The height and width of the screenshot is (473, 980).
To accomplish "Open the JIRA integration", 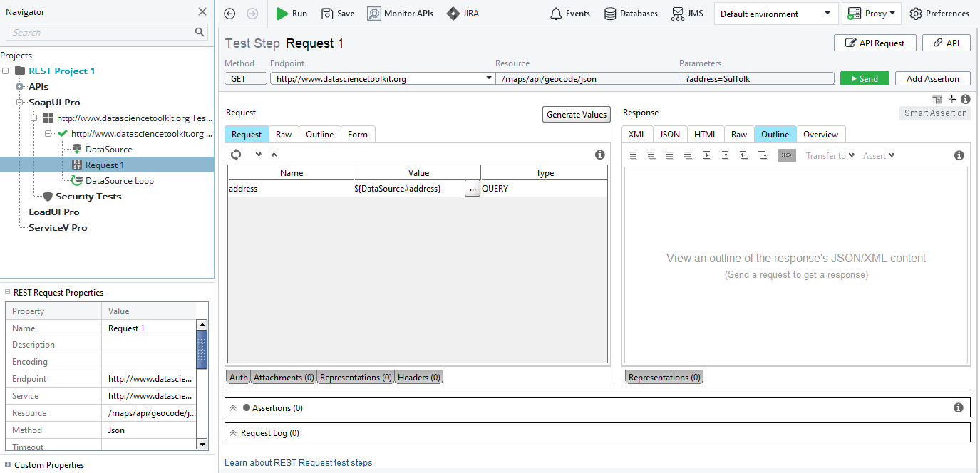I will click(463, 14).
